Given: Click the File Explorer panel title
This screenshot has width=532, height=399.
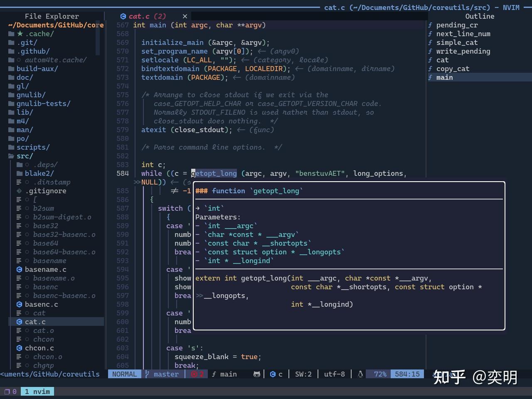Looking at the screenshot, I should pos(52,16).
